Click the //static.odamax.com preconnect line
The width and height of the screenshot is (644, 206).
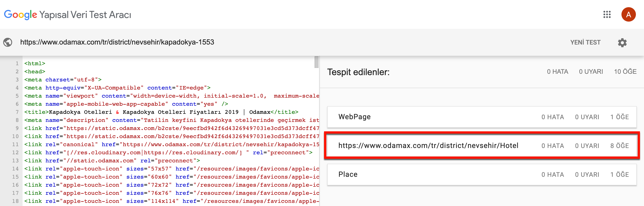tap(112, 161)
